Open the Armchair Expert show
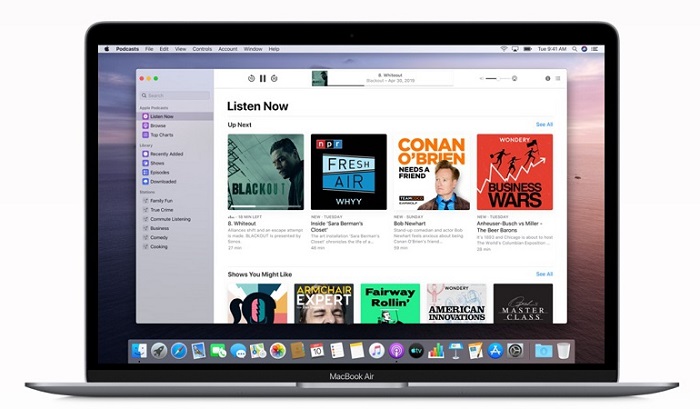The width and height of the screenshot is (700, 409). 324,304
